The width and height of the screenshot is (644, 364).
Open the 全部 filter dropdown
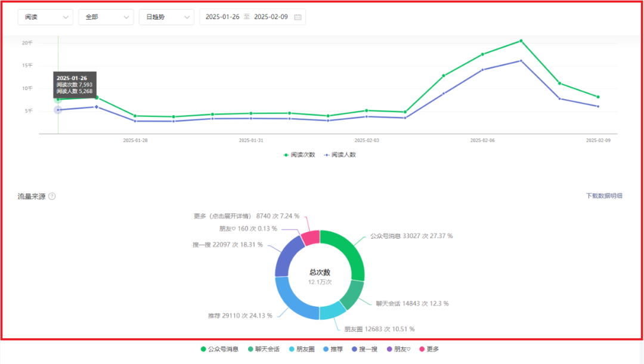click(106, 17)
